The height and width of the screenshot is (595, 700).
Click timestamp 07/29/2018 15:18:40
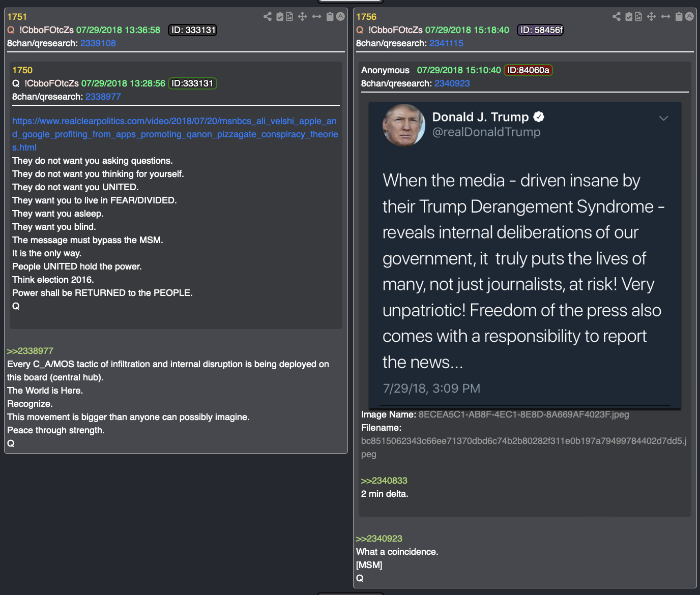click(x=467, y=30)
